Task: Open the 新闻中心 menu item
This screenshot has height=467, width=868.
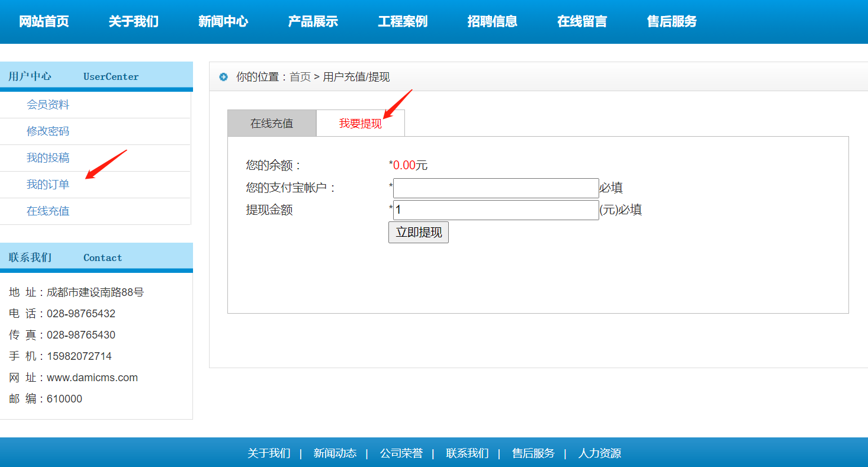Action: click(223, 21)
